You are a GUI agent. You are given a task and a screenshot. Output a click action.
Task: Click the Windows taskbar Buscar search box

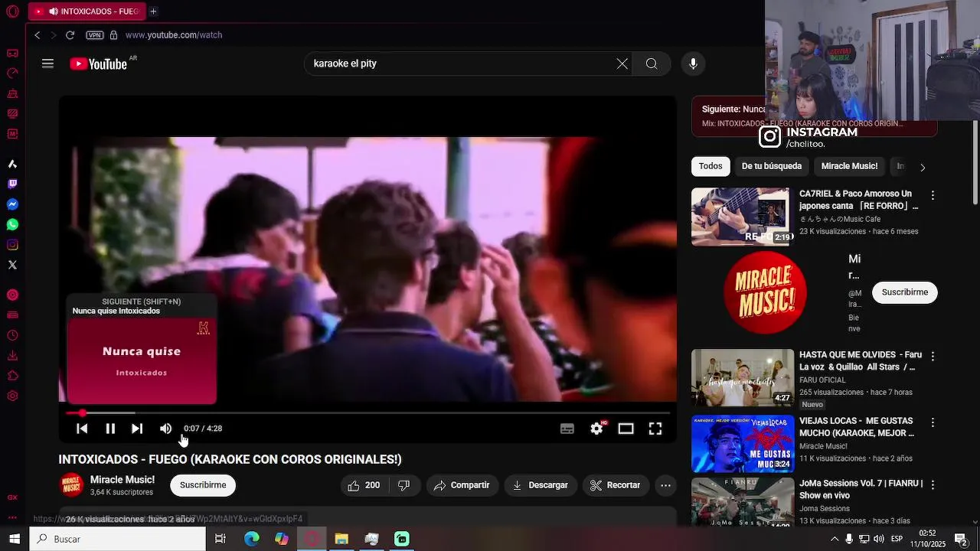tap(118, 539)
